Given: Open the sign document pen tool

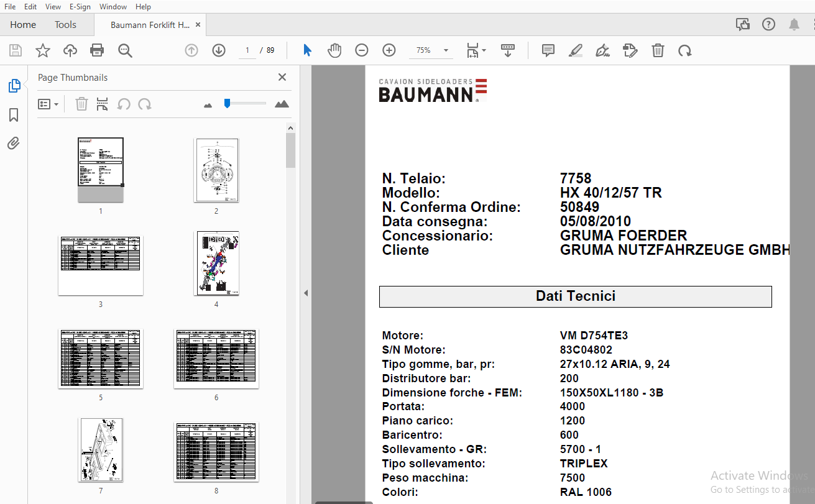Looking at the screenshot, I should (602, 50).
